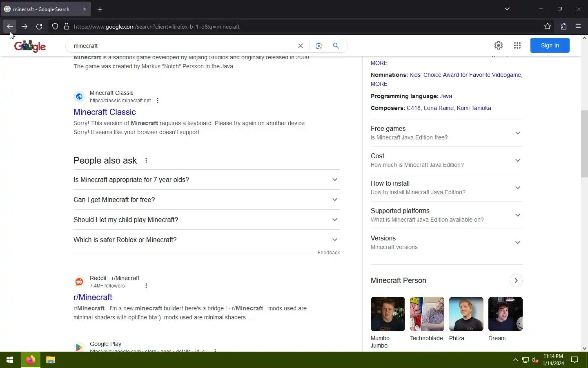The width and height of the screenshot is (588, 368).
Task: Open a new tab with the plus button
Action: (100, 9)
